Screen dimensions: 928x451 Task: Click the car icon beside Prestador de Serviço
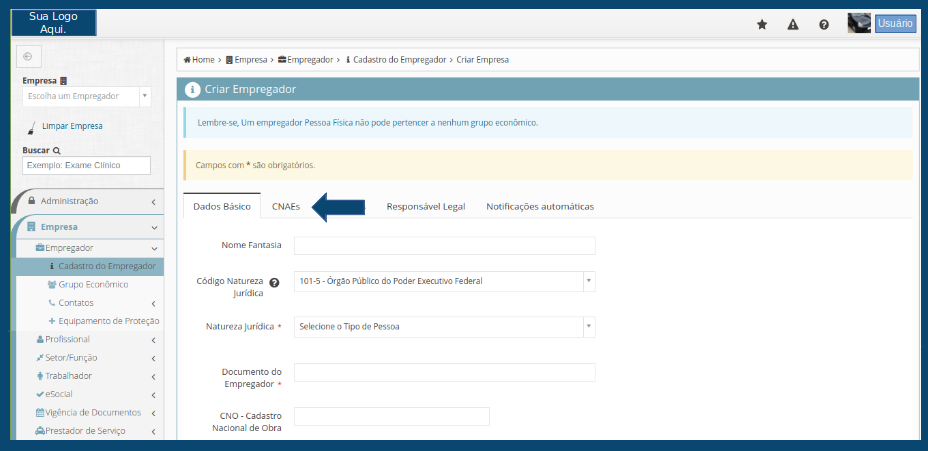point(40,431)
